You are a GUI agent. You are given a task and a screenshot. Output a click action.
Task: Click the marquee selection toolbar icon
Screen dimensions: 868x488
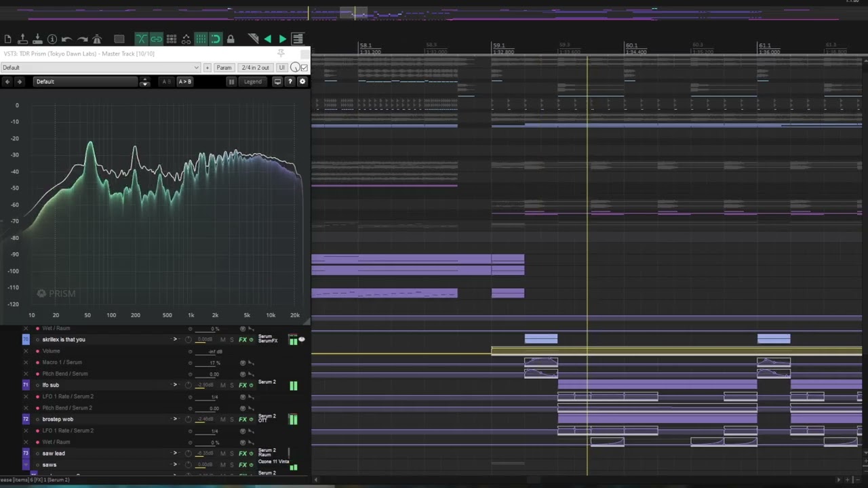tap(119, 39)
